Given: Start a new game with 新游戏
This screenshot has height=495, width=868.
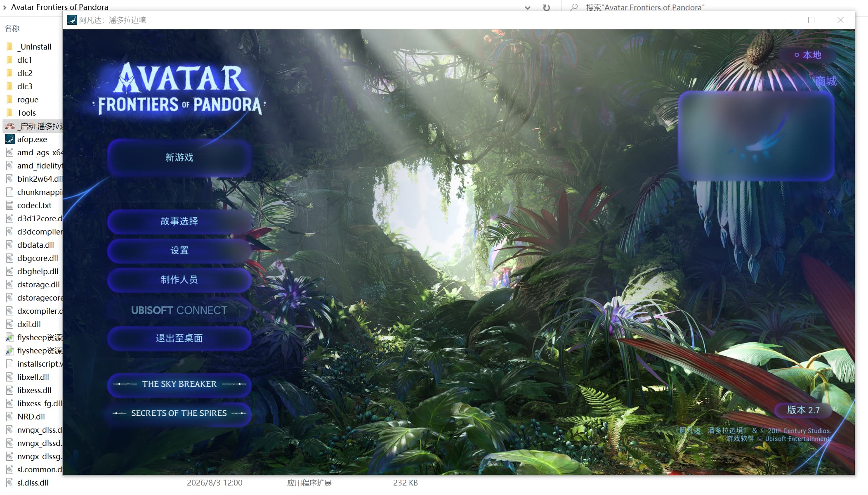Looking at the screenshot, I should [179, 157].
